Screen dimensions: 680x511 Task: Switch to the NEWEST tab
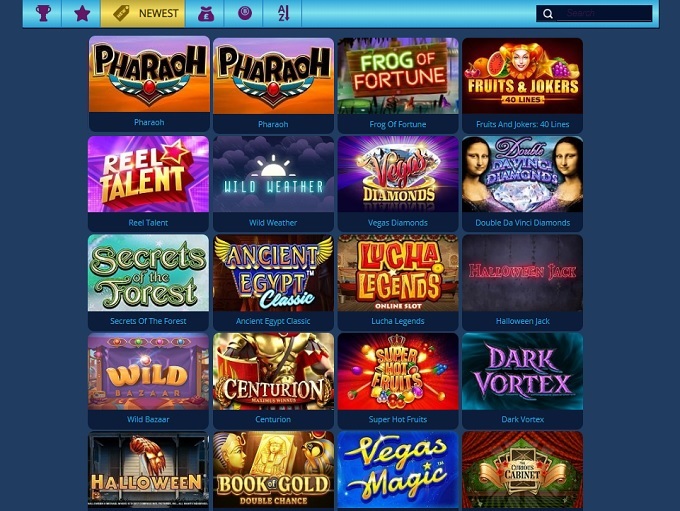pos(143,13)
